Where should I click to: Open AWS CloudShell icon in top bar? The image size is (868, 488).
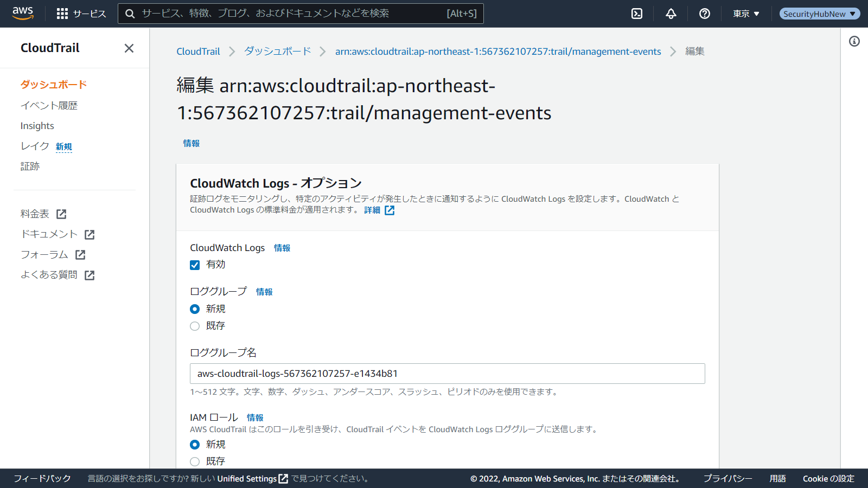637,14
